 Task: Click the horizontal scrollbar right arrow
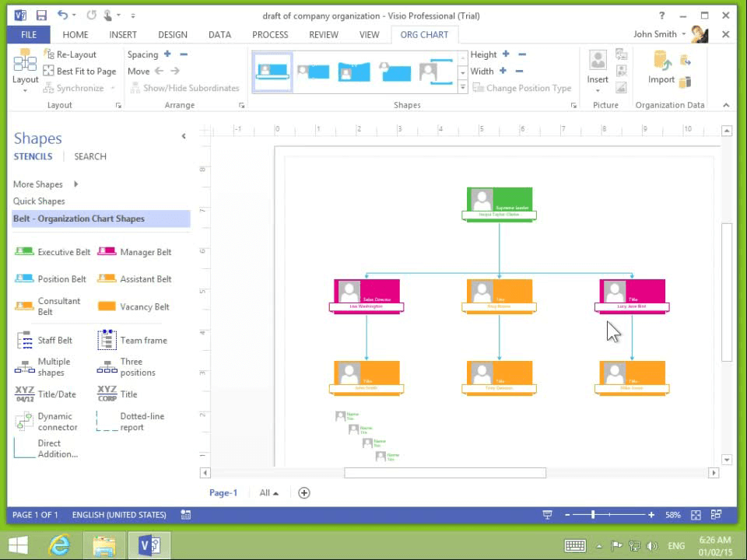pyautogui.click(x=714, y=472)
